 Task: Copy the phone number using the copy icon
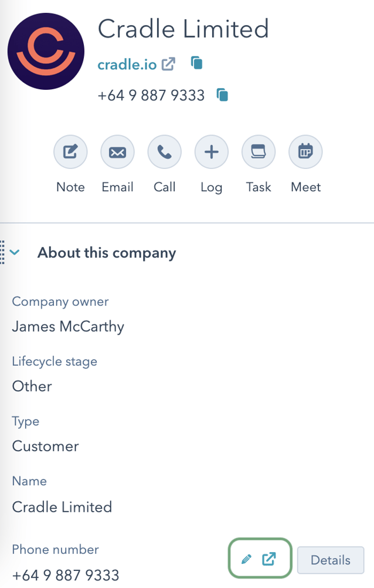(221, 94)
